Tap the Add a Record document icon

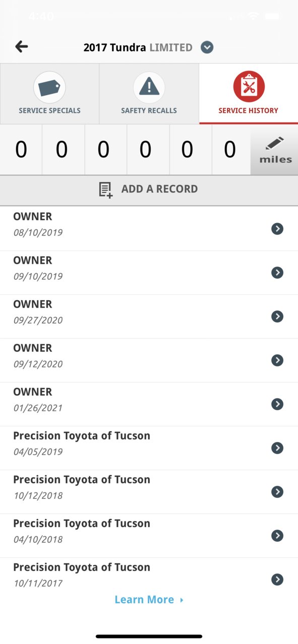tap(105, 190)
